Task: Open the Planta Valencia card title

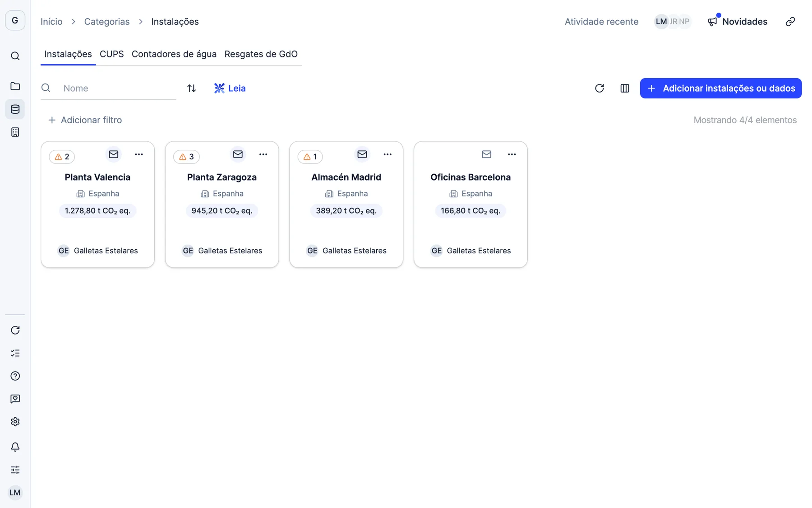Action: coord(97,177)
